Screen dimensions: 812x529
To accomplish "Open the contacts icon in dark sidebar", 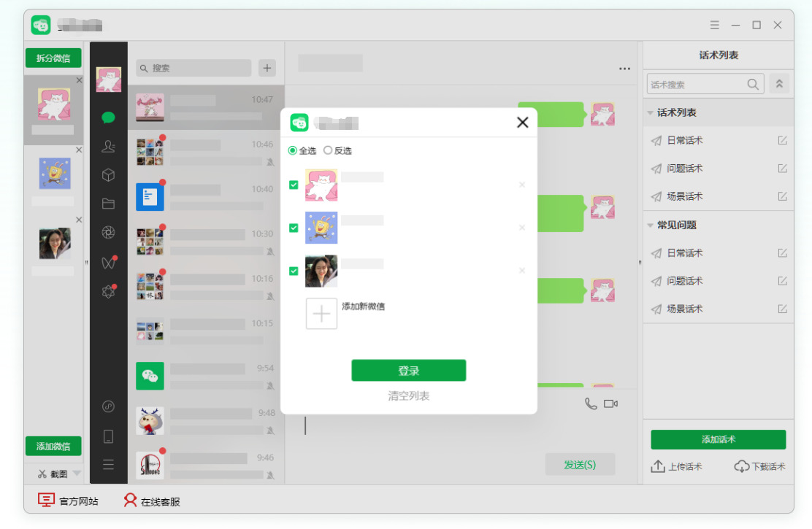I will [108, 147].
